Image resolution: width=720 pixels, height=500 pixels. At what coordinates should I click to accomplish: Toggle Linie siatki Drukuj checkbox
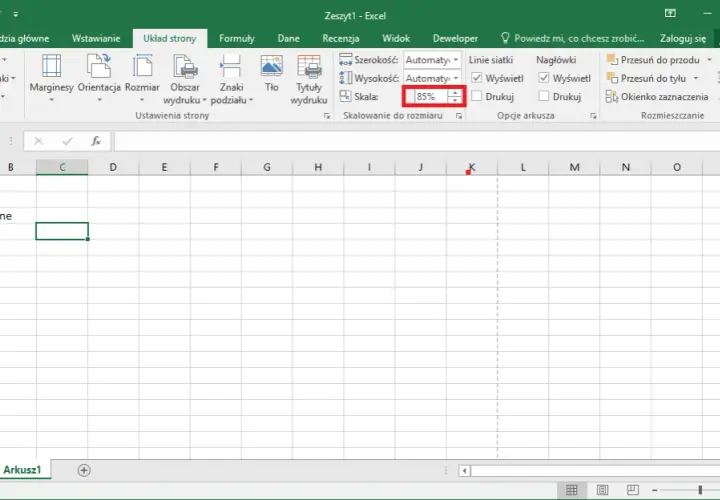[477, 96]
